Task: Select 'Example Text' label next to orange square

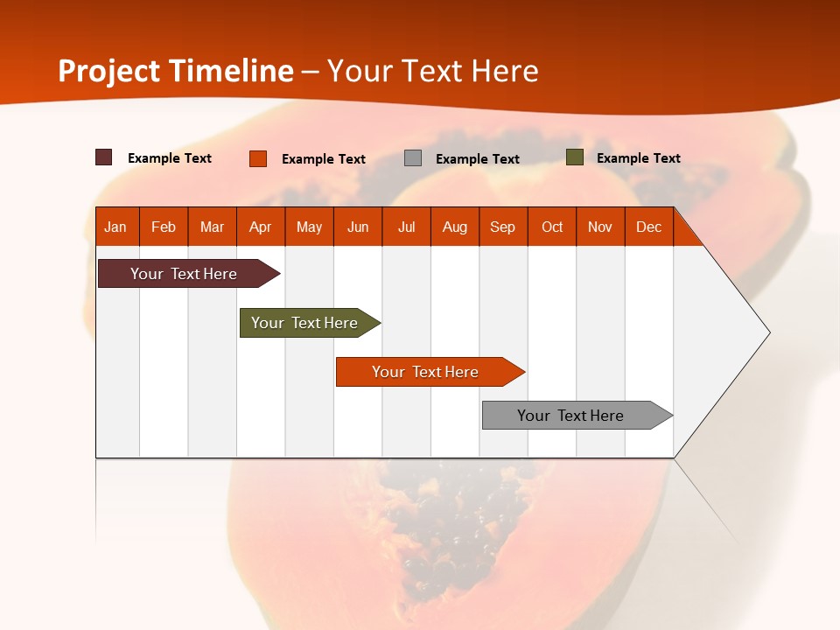Action: tap(324, 159)
